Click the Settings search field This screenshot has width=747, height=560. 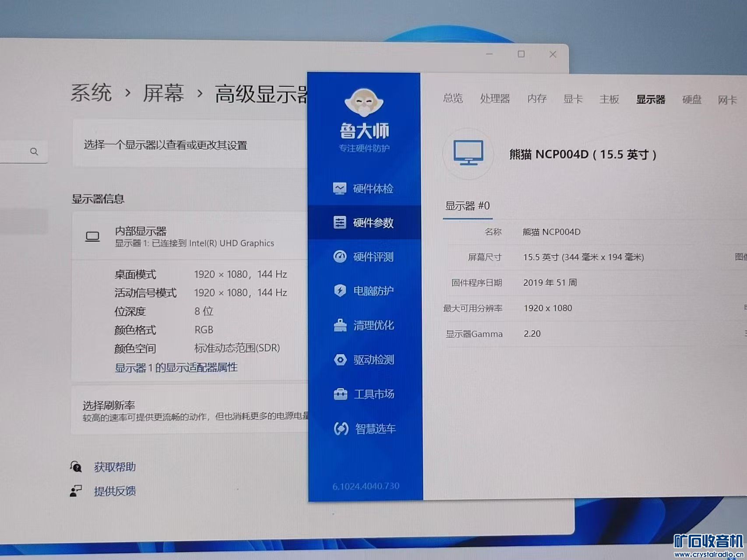coord(24,151)
